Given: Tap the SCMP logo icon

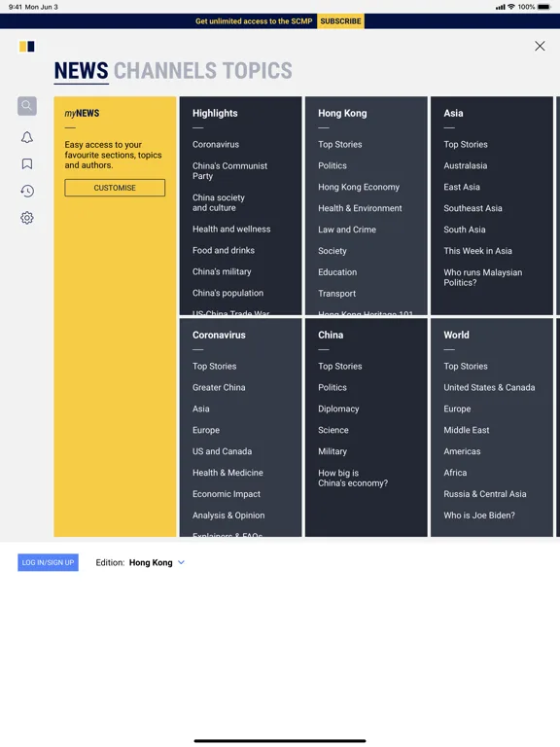Looking at the screenshot, I should tap(26, 47).
